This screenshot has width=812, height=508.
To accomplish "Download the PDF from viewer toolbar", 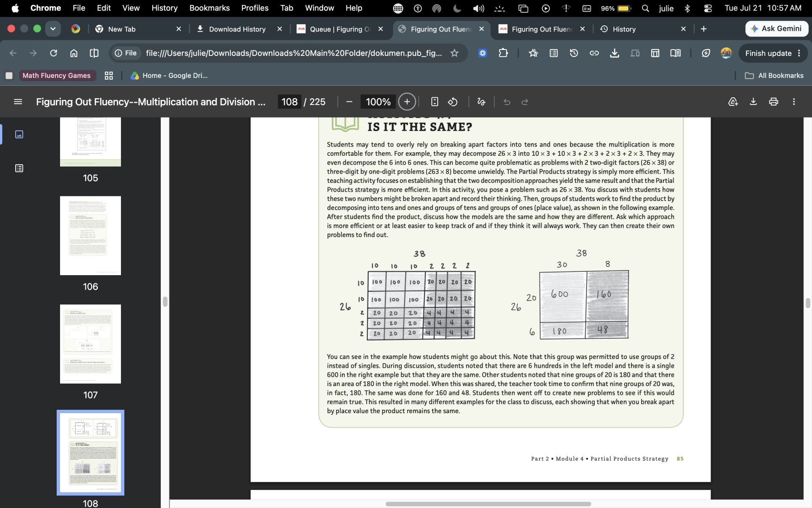I will tap(753, 102).
